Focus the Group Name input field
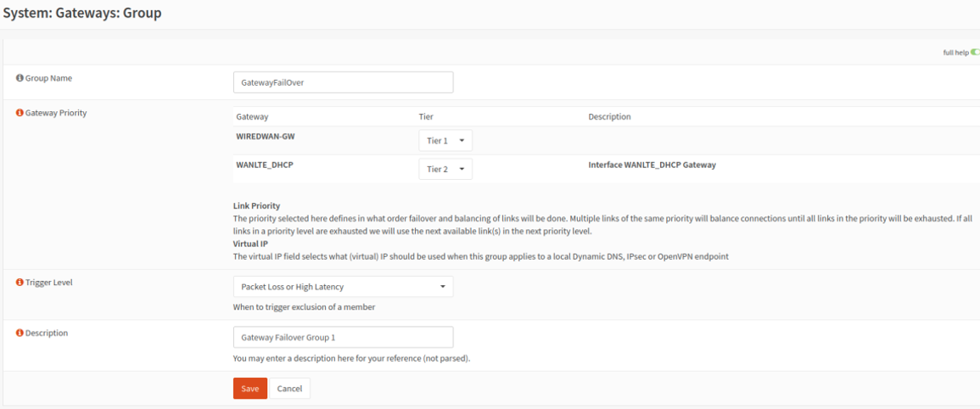The width and height of the screenshot is (980, 409). pos(343,82)
